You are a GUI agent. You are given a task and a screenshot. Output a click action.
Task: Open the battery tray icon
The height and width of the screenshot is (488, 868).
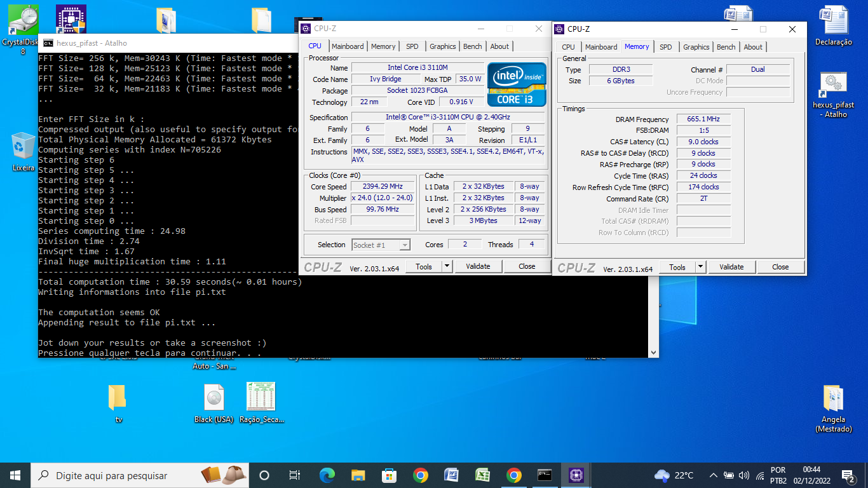point(729,475)
